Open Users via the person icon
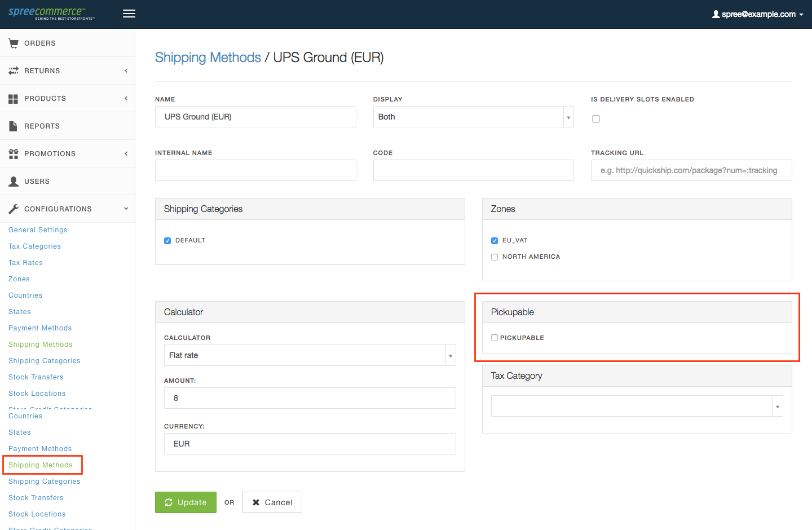The height and width of the screenshot is (530, 812). click(14, 182)
